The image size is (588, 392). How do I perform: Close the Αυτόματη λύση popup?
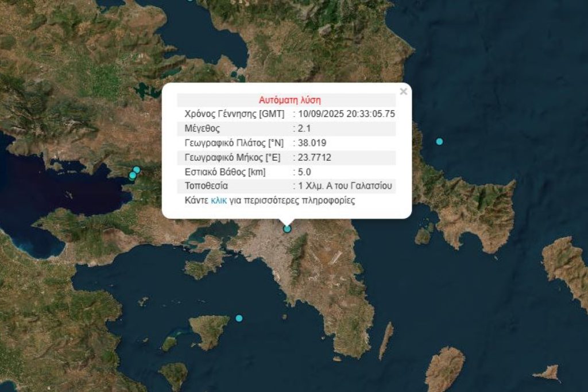point(403,90)
